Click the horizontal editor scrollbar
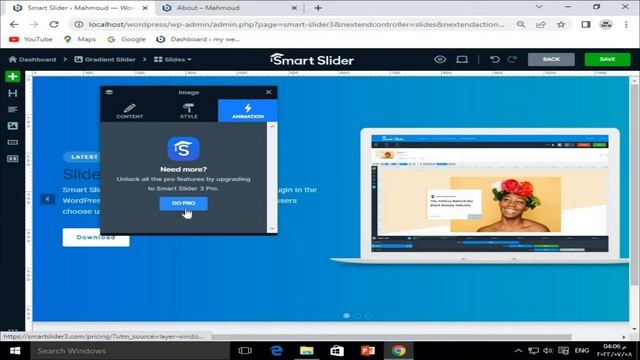Image resolution: width=640 pixels, height=360 pixels. [391, 337]
